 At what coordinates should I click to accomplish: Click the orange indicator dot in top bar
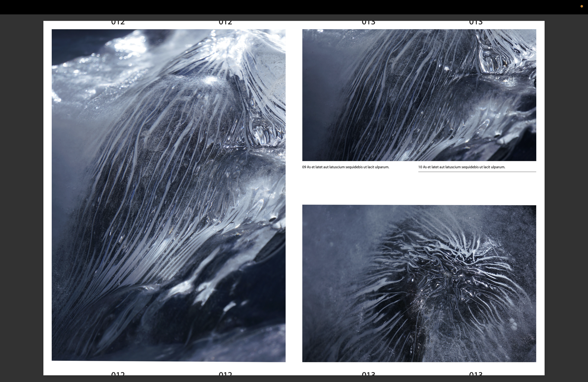581,6
